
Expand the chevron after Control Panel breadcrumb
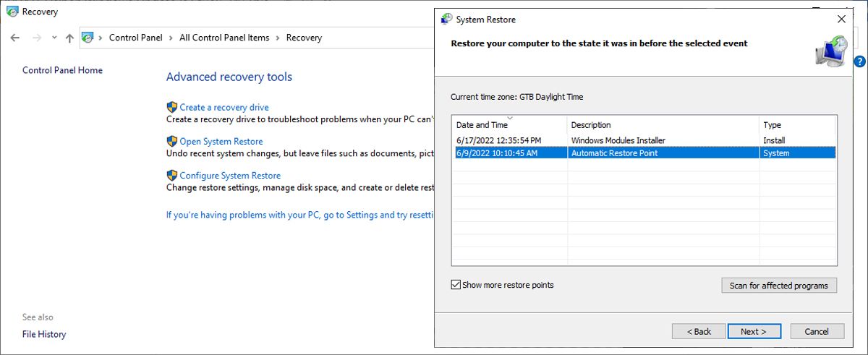[172, 38]
